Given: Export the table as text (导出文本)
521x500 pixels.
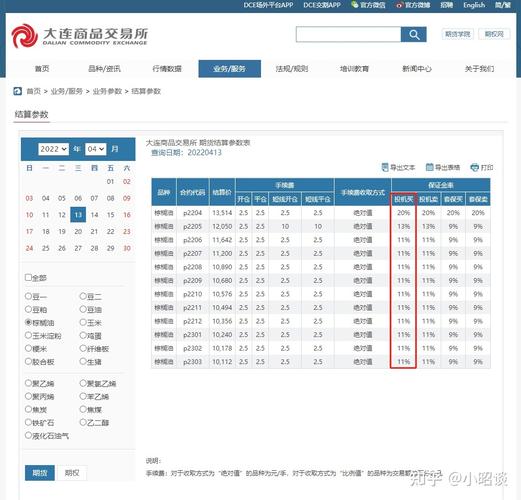Looking at the screenshot, I should 398,167.
